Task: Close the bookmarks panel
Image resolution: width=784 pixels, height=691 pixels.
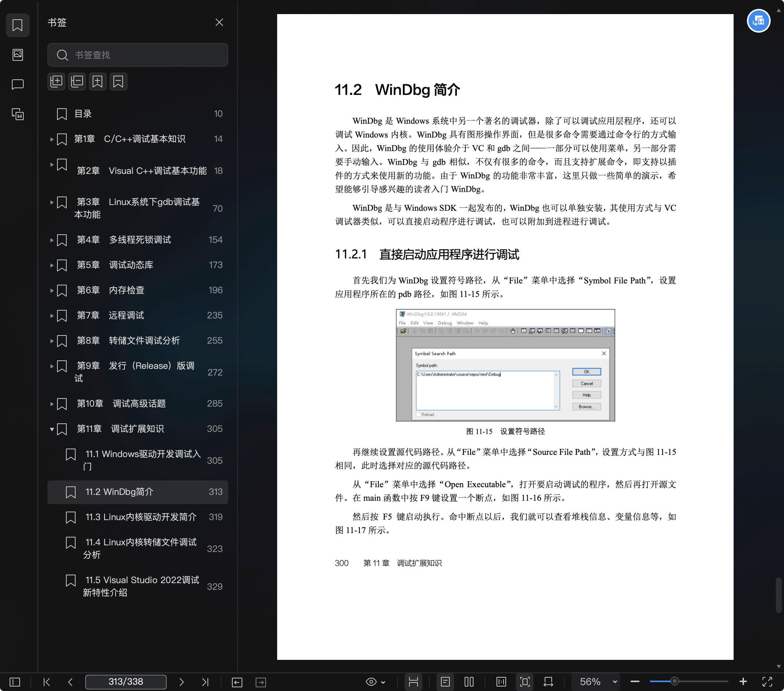Action: point(219,23)
